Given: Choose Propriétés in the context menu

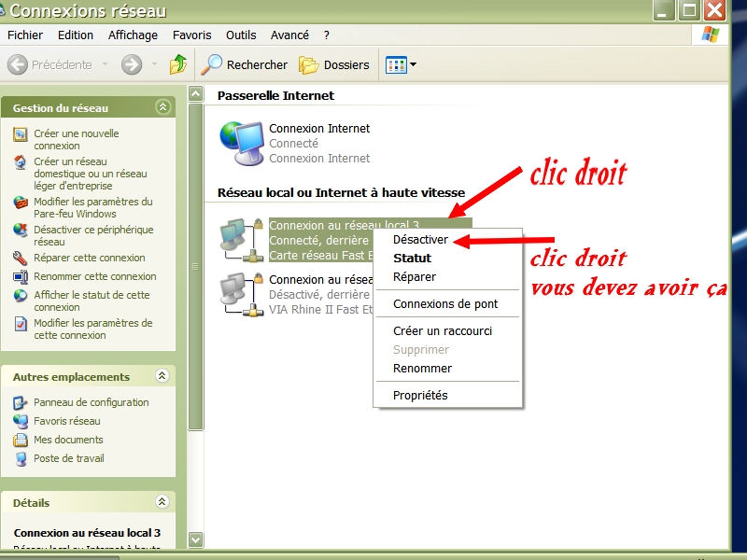Looking at the screenshot, I should click(420, 395).
